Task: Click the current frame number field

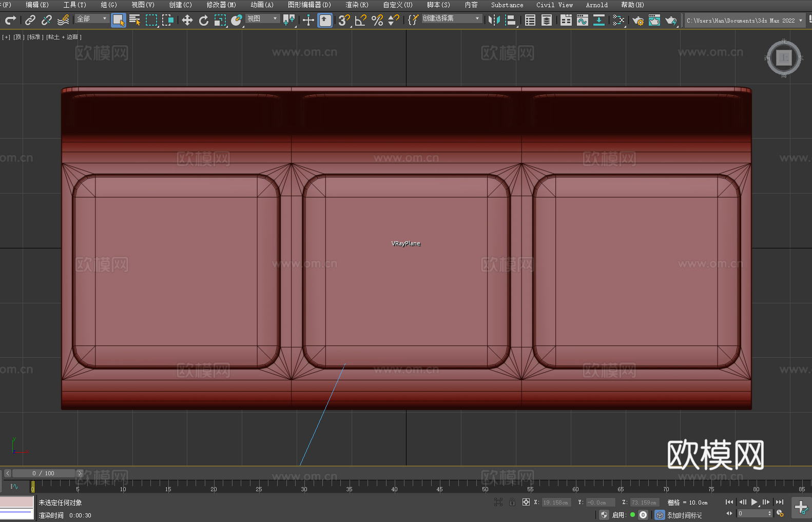Action: (755, 513)
